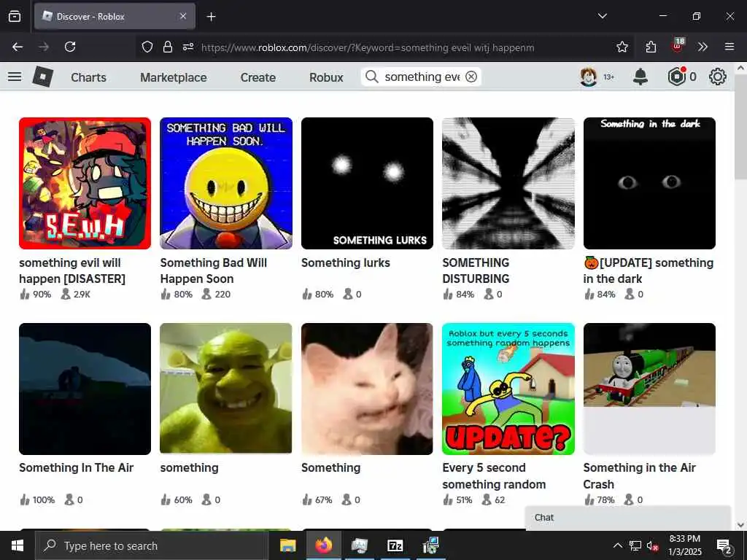Clear the search field with X icon
The height and width of the screenshot is (560, 747).
pyautogui.click(x=471, y=77)
